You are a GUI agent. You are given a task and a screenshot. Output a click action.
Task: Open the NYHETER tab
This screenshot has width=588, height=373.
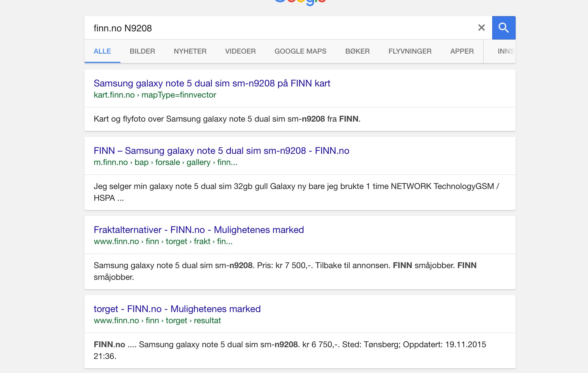point(190,51)
